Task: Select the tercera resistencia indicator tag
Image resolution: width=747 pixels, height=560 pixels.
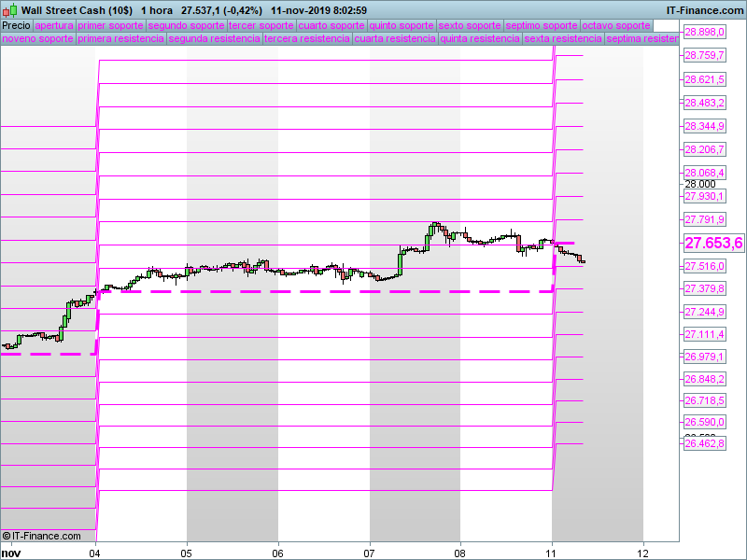Action: coord(307,39)
